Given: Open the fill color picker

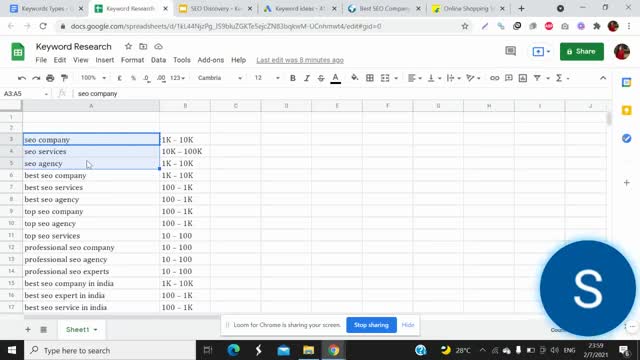Looking at the screenshot, I should click(355, 78).
